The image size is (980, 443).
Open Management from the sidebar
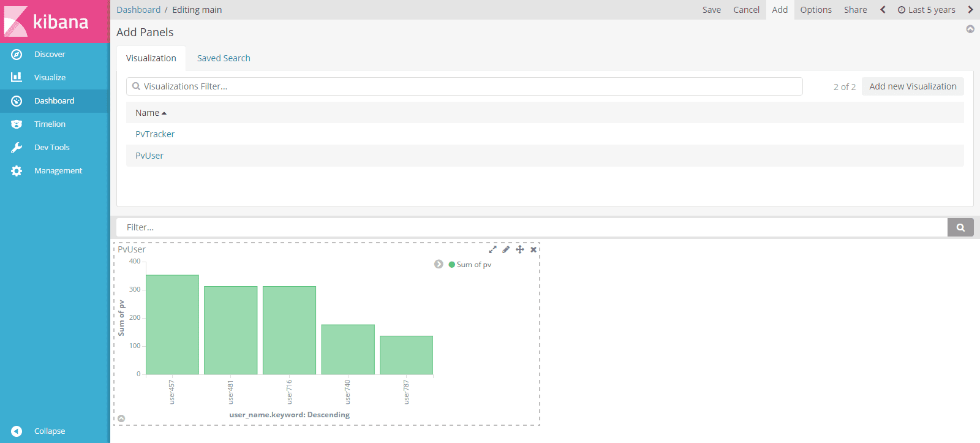pos(58,171)
